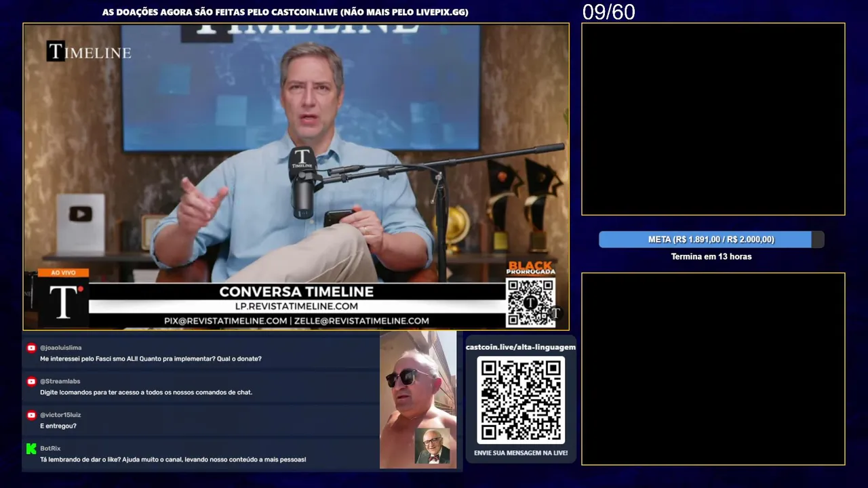Click the Timeline logo in video corner
Screen dimensions: 868x488
[89, 52]
